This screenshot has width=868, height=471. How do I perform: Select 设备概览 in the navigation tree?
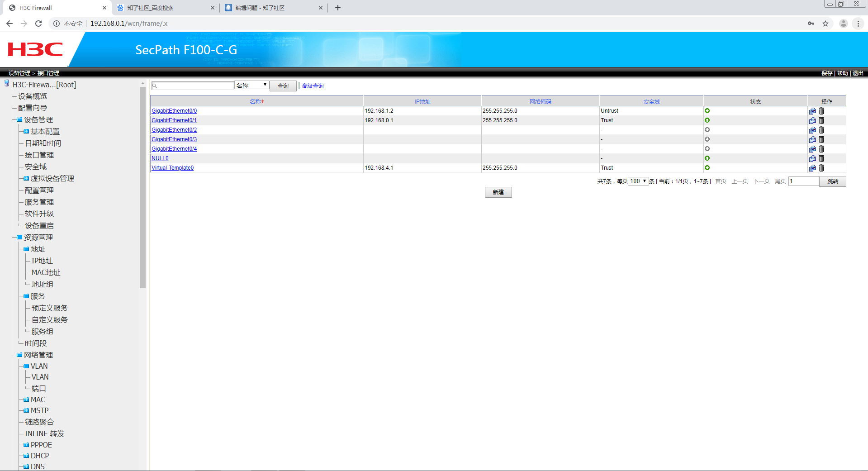click(x=33, y=96)
